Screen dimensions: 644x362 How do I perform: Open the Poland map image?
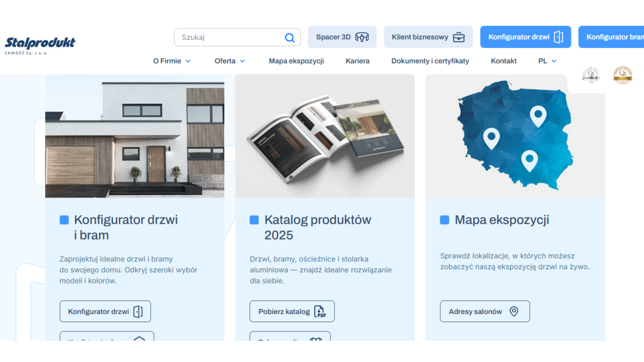point(515,136)
